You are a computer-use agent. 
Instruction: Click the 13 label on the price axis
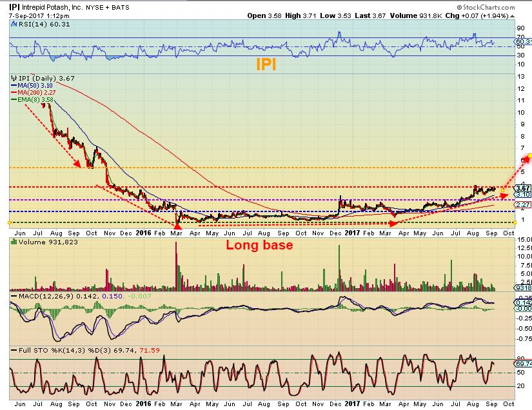[x=521, y=76]
